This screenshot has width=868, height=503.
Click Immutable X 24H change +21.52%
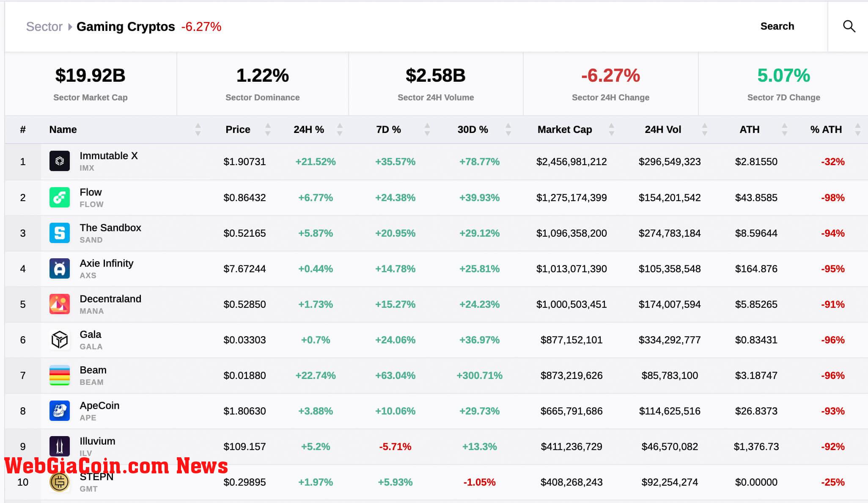click(316, 162)
